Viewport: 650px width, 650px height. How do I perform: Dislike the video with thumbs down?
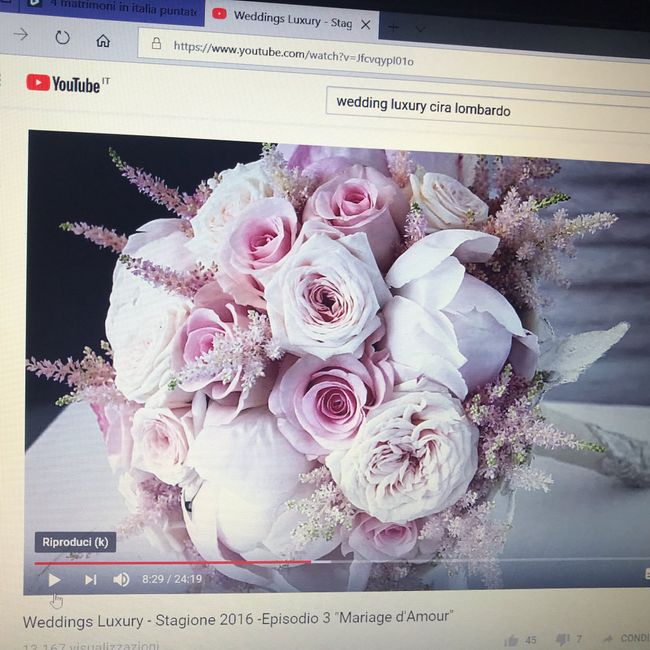point(563,639)
